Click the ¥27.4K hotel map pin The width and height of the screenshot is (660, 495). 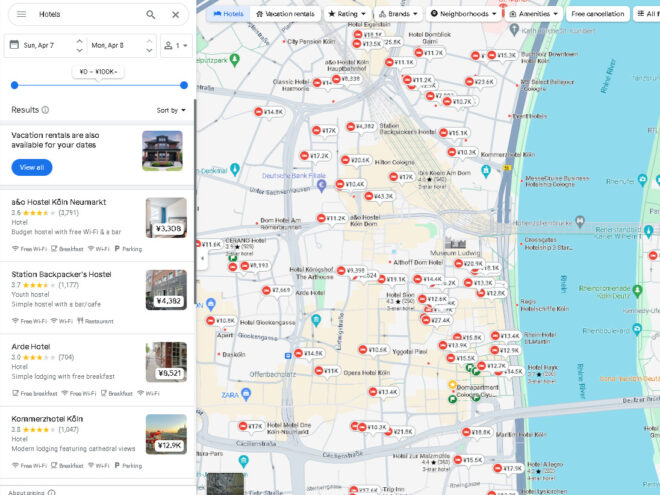(436, 320)
